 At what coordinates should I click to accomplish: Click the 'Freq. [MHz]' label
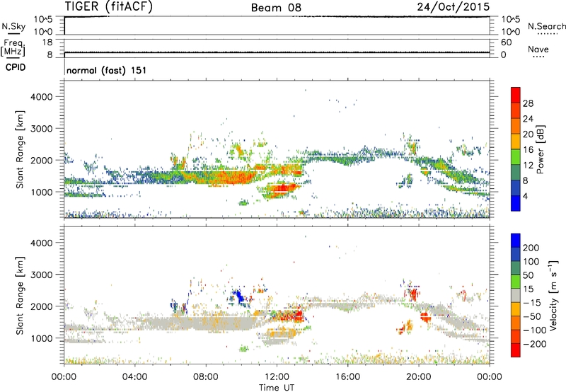(x=13, y=47)
